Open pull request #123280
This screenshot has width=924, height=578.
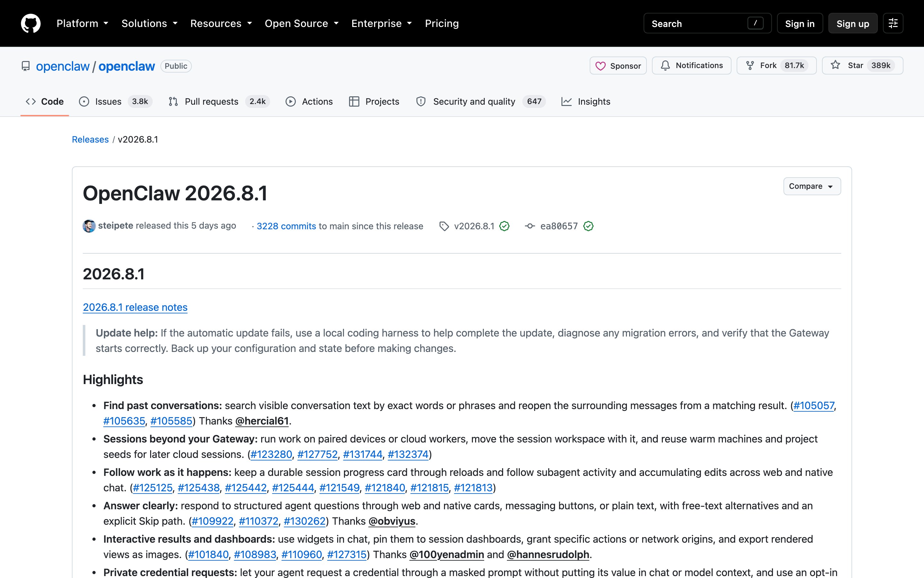click(x=271, y=454)
